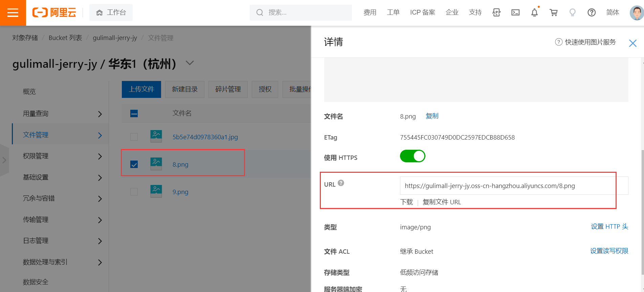Screen dimensions: 644x292
Task: Click the 上传文件 button
Action: (141, 89)
